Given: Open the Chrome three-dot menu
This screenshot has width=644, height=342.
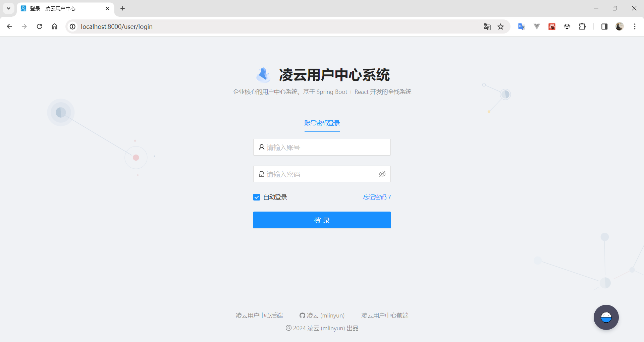Looking at the screenshot, I should 635,26.
